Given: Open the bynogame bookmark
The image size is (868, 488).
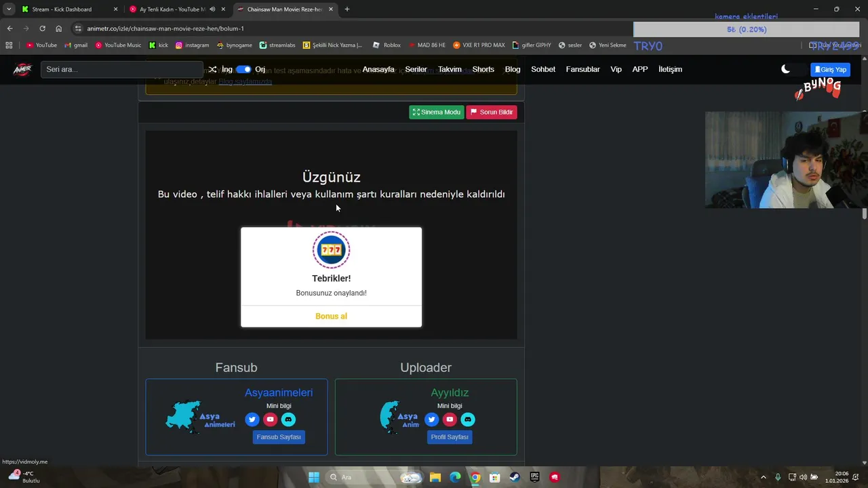Looking at the screenshot, I should click(x=235, y=45).
